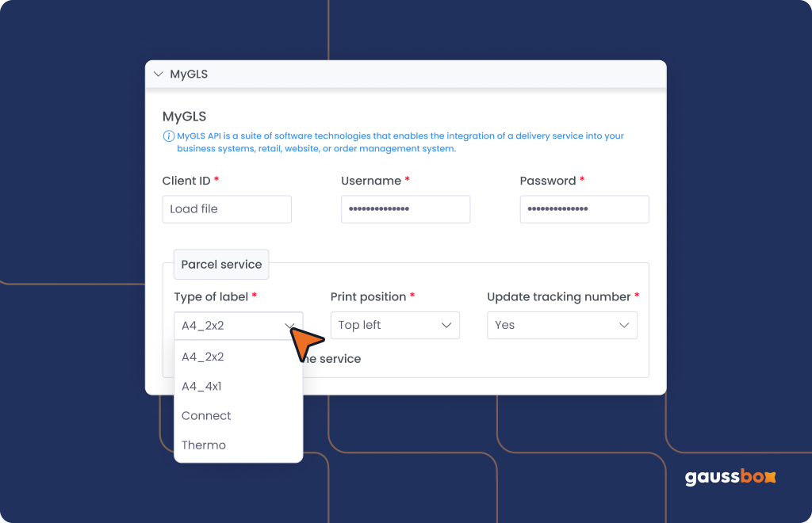The image size is (812, 523).
Task: Click the Username masked input field
Action: click(405, 209)
